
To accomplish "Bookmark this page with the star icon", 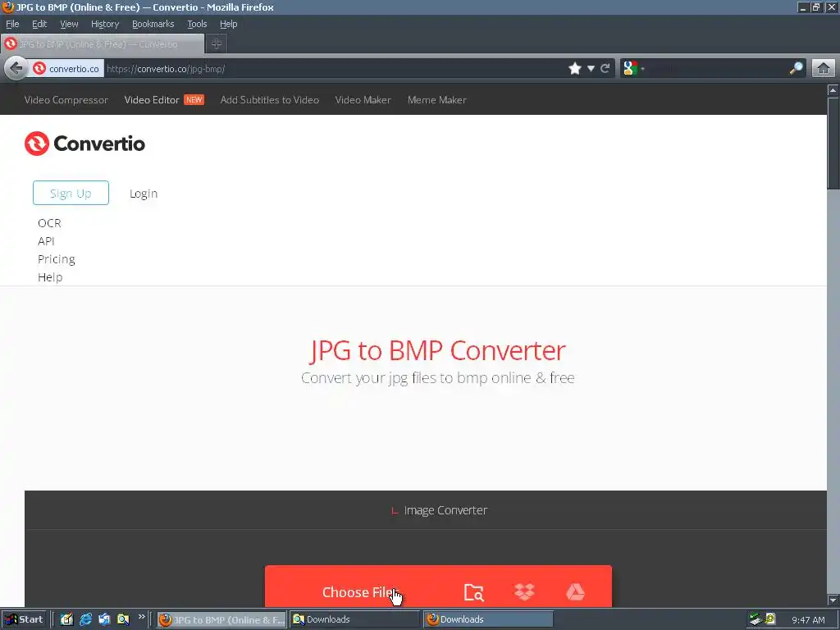I will (575, 69).
